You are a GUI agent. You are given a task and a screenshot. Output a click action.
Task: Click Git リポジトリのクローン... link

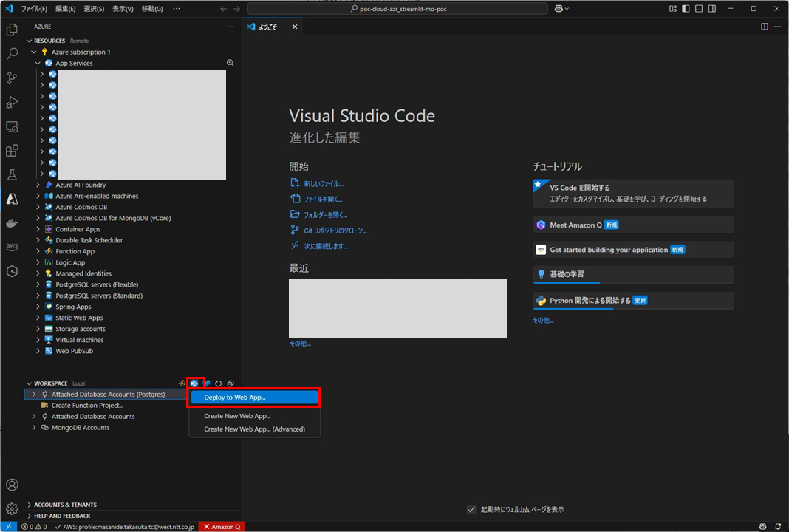(x=335, y=231)
